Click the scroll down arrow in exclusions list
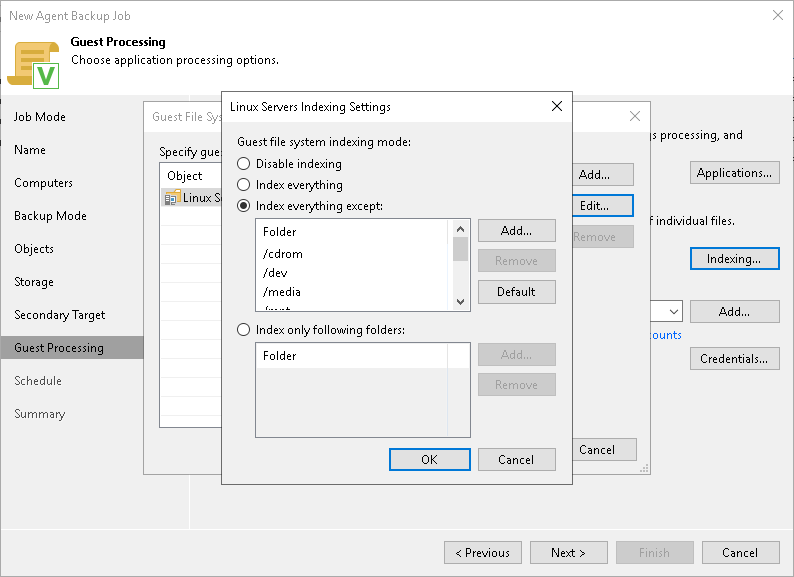 [x=460, y=302]
